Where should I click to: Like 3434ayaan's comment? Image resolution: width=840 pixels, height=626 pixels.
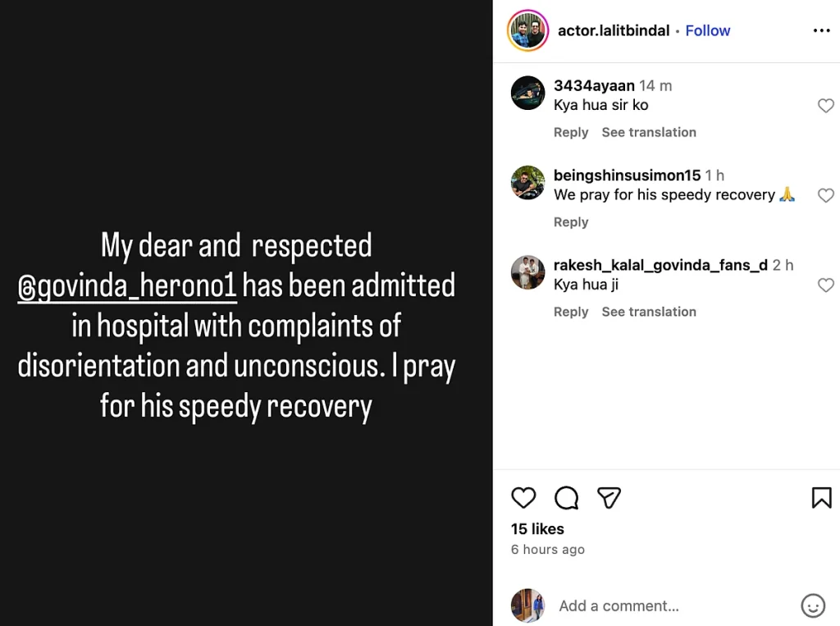click(x=826, y=106)
